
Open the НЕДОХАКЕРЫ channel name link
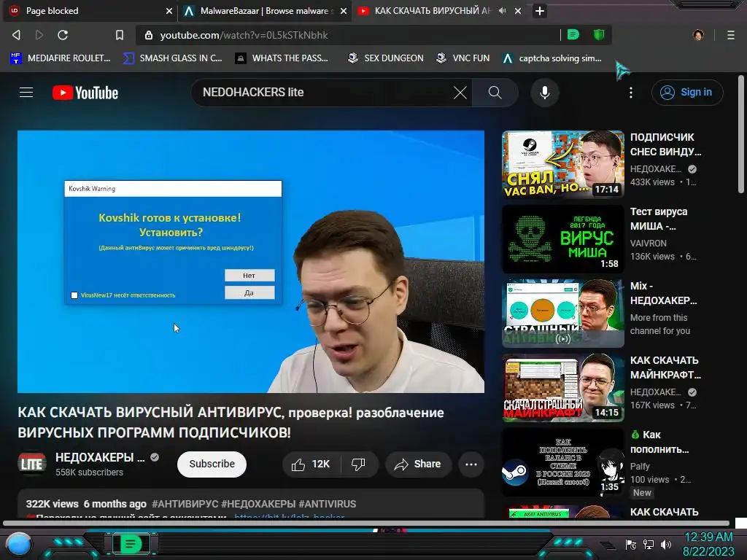point(100,457)
